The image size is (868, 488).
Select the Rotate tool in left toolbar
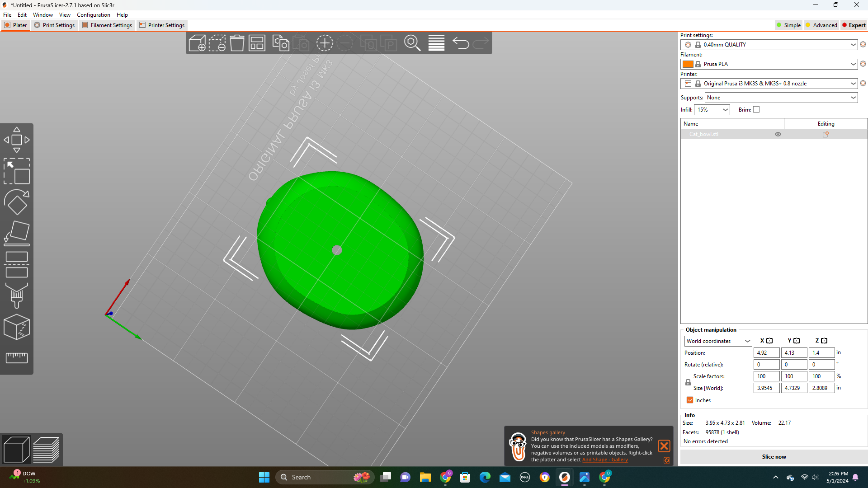(x=17, y=202)
